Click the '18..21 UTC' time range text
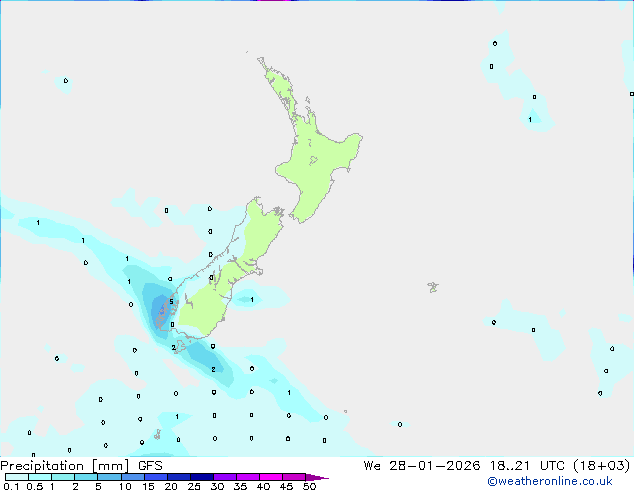Image resolution: width=634 pixels, height=490 pixels. point(528,466)
